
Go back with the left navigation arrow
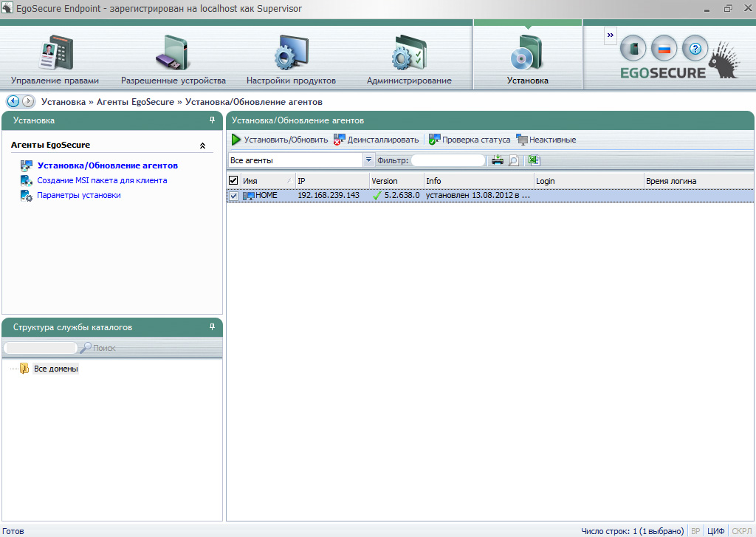[13, 101]
